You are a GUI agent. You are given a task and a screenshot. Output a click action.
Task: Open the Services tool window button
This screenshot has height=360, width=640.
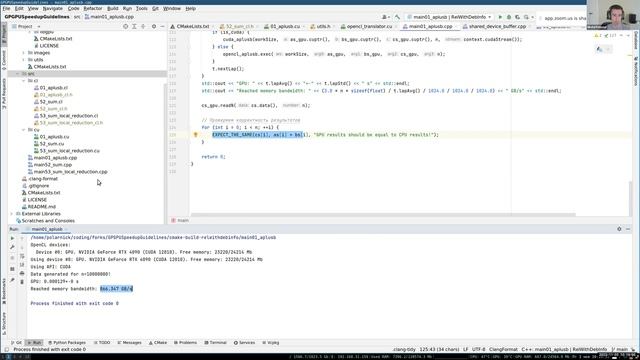tap(244, 343)
